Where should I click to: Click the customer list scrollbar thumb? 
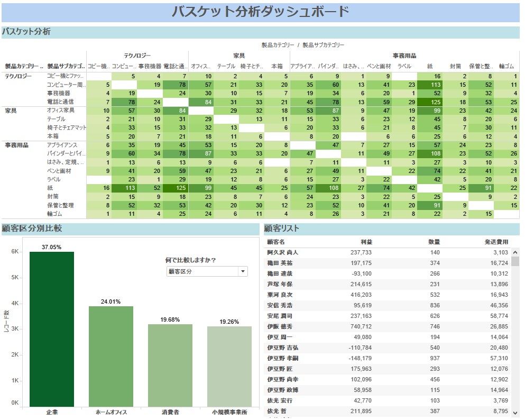point(515,261)
